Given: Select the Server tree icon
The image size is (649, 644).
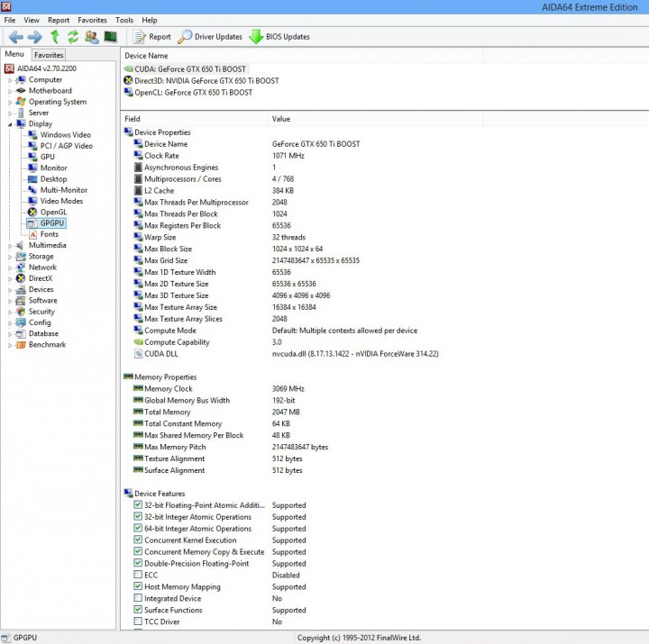Looking at the screenshot, I should tap(21, 113).
